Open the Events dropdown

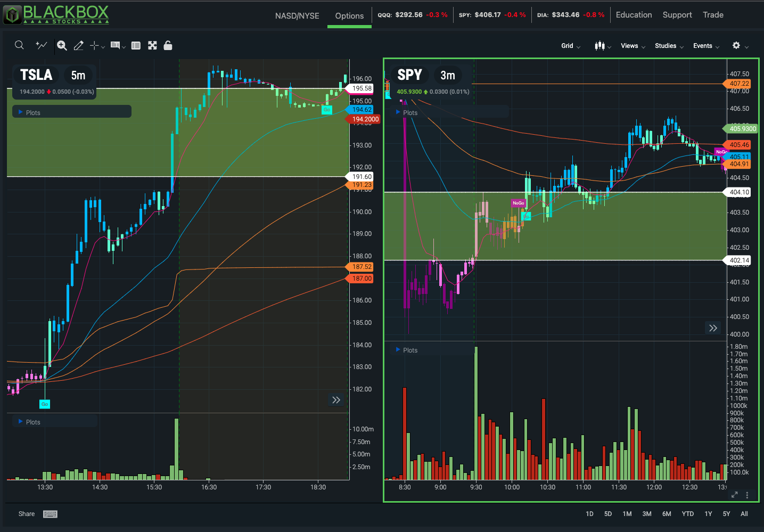[706, 46]
